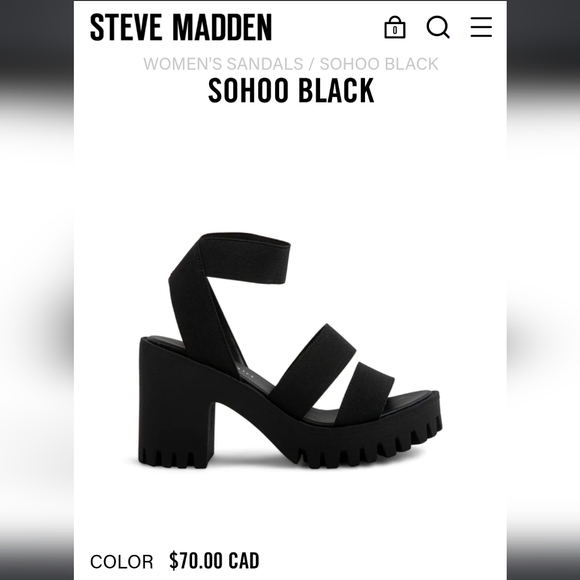Screen dimensions: 580x580
Task: Click the Steve Madden logo
Action: pyautogui.click(x=181, y=27)
